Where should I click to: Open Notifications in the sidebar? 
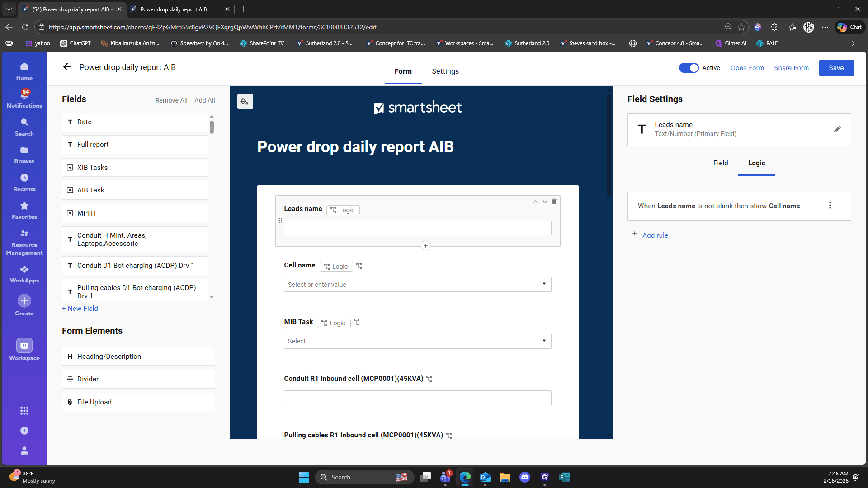[24, 99]
